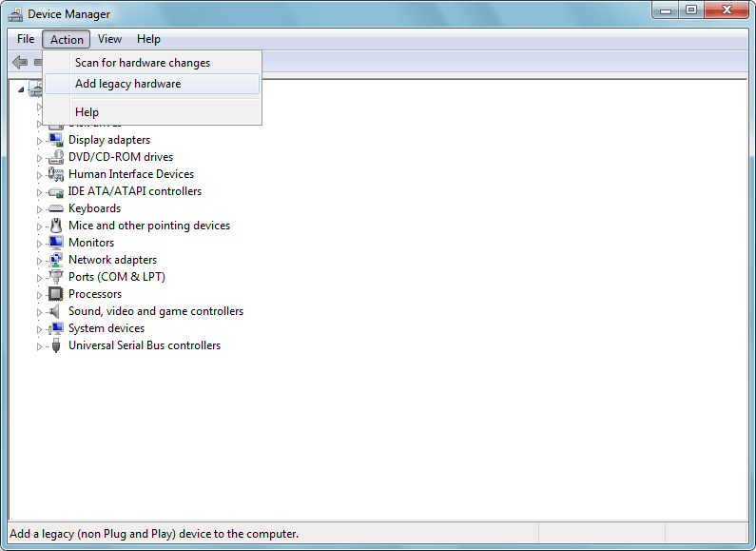The image size is (756, 551).
Task: Select Universal Serial Bus controllers label
Action: 145,345
